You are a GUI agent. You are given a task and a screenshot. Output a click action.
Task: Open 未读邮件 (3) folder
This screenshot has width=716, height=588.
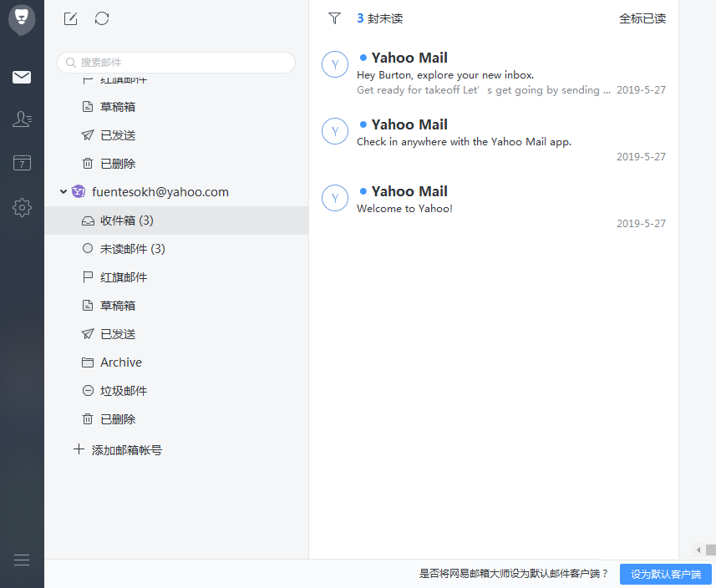pos(177,249)
